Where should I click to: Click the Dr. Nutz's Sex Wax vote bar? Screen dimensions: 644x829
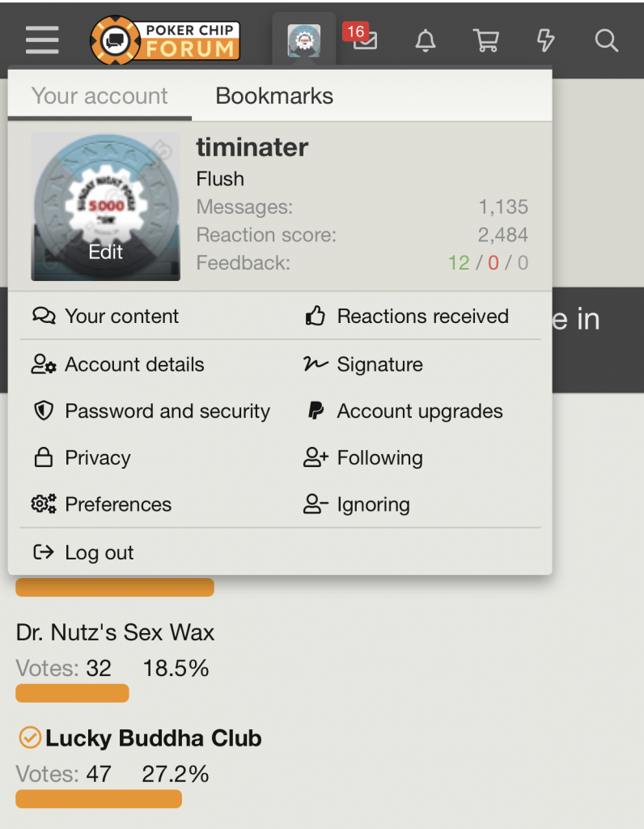point(72,693)
